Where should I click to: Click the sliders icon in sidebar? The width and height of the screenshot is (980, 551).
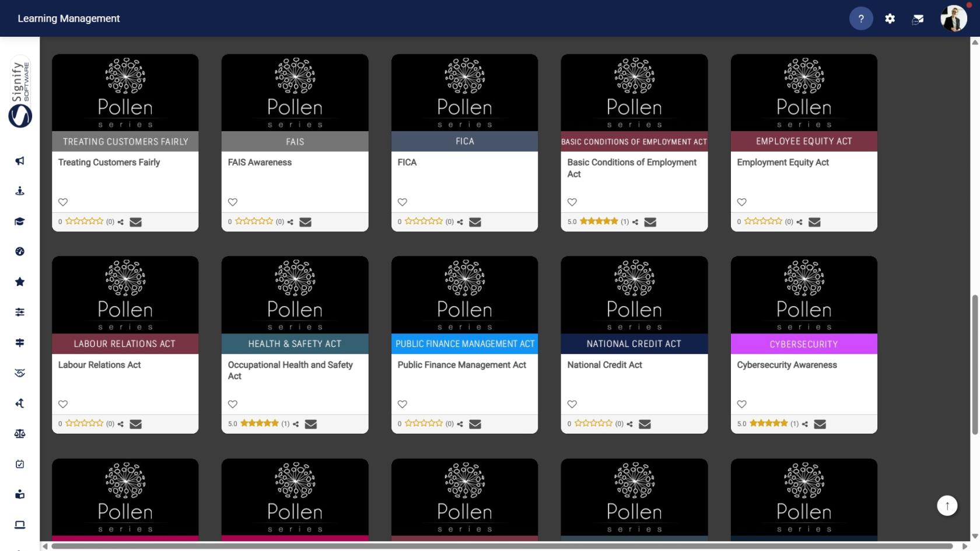(x=20, y=313)
